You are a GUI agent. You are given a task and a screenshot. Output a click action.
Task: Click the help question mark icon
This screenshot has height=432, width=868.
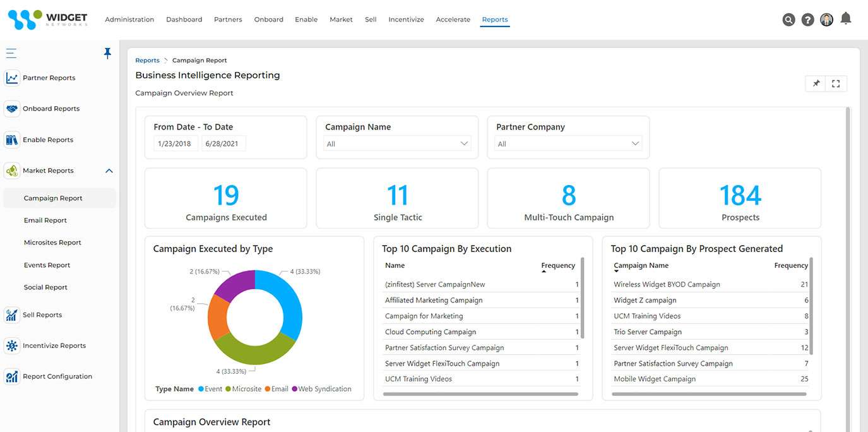(807, 19)
